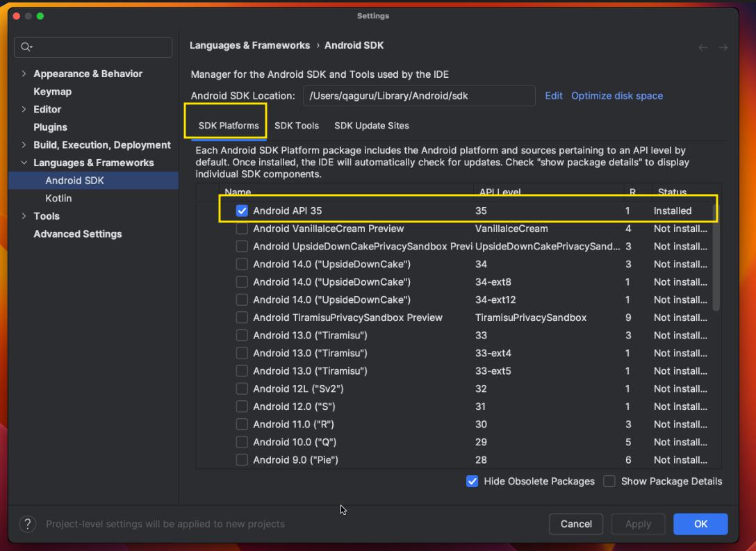Check Android VanillaIceCream Preview checkbox
Image resolution: width=756 pixels, height=551 pixels.
pos(242,229)
